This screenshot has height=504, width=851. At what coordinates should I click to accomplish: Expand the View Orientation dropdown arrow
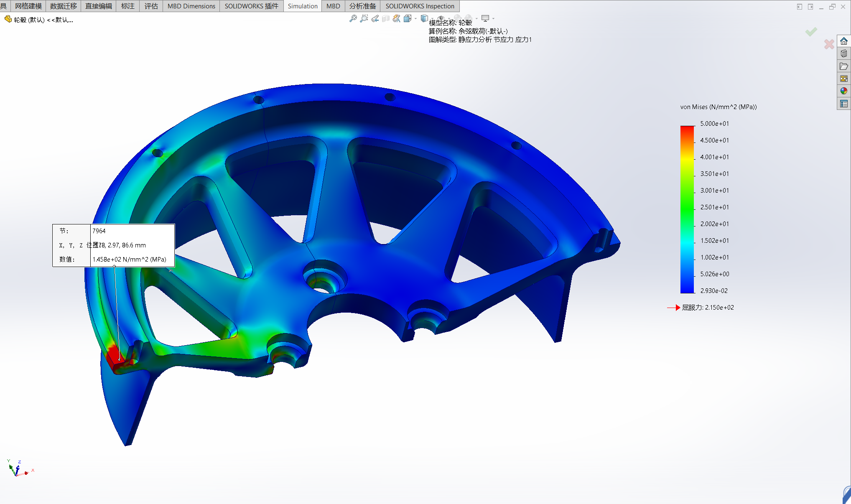[x=415, y=18]
